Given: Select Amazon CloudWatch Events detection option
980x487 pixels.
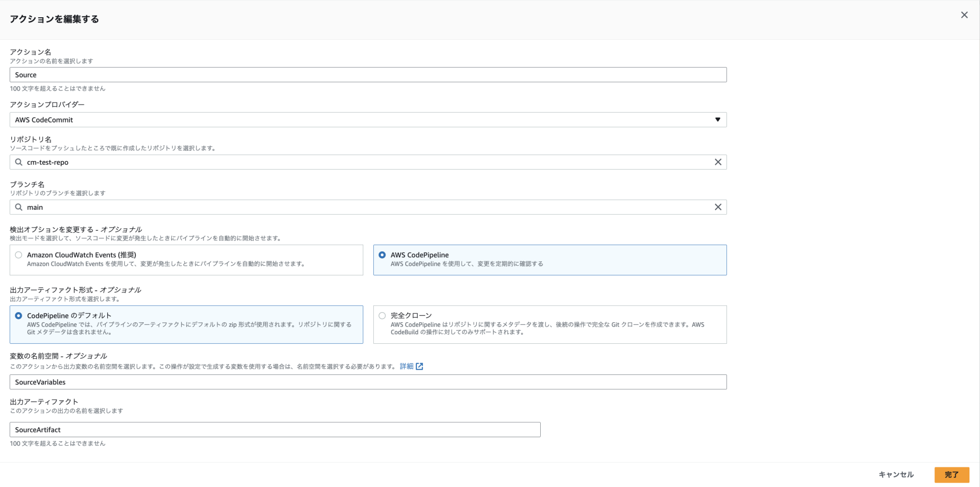Looking at the screenshot, I should pos(19,255).
